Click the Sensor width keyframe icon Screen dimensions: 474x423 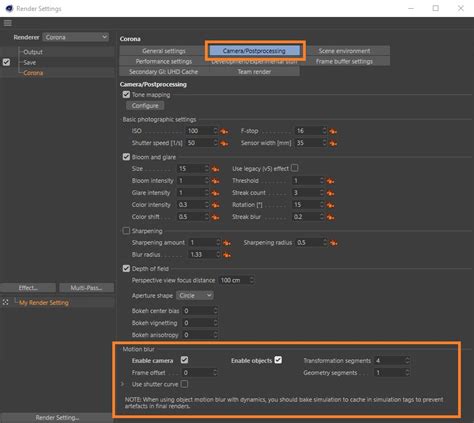pos(333,143)
